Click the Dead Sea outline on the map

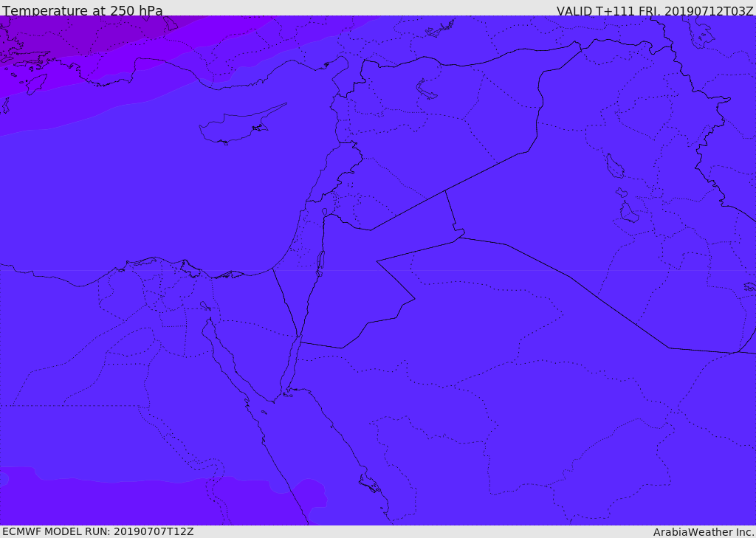(x=320, y=263)
